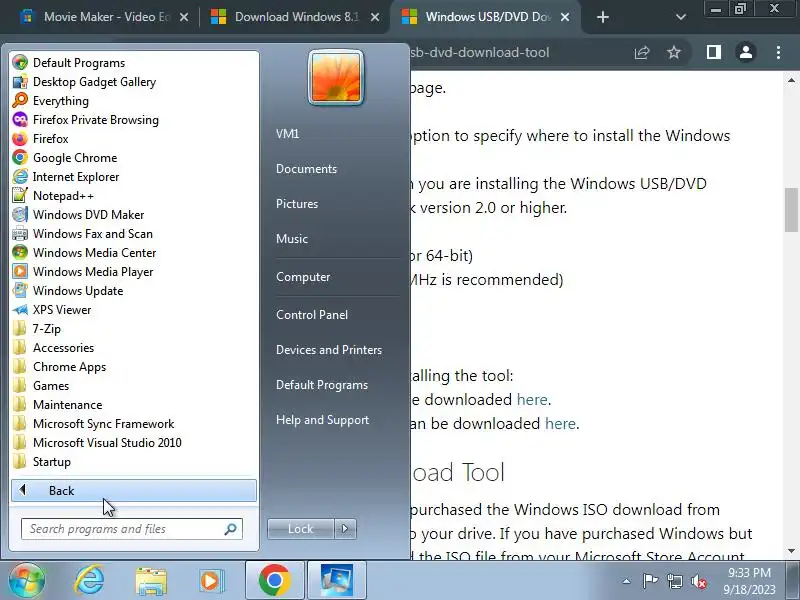Screen dimensions: 800x600
Task: Share this page from the address bar
Action: pos(641,52)
